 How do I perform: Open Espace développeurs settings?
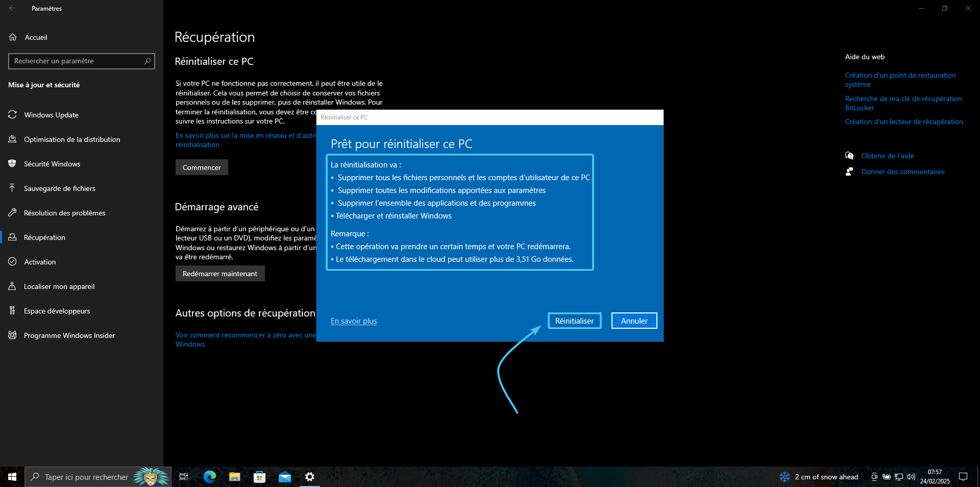click(57, 311)
